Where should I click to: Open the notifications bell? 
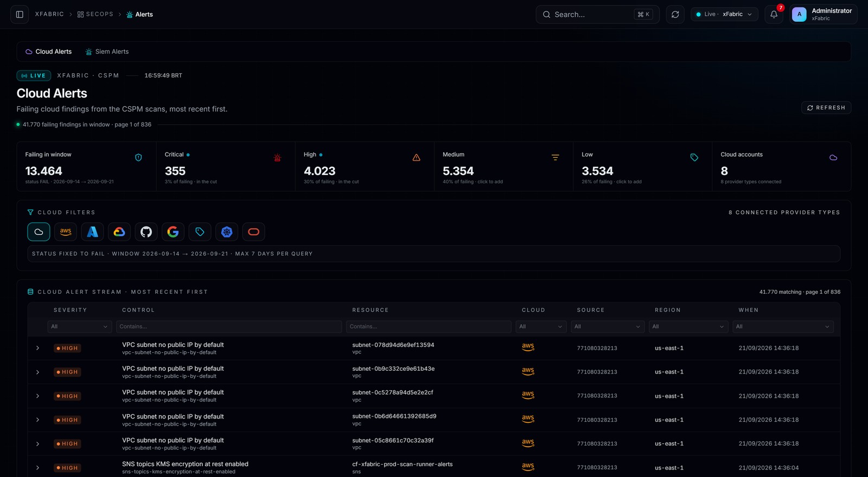point(774,15)
